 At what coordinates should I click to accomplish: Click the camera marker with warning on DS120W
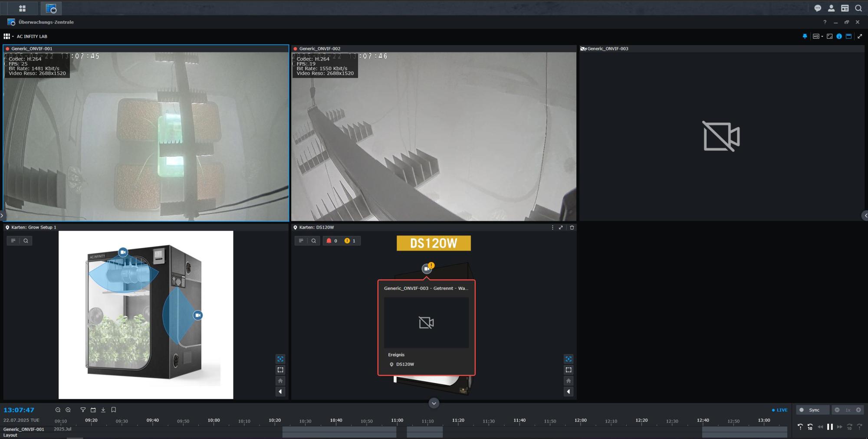click(x=427, y=269)
